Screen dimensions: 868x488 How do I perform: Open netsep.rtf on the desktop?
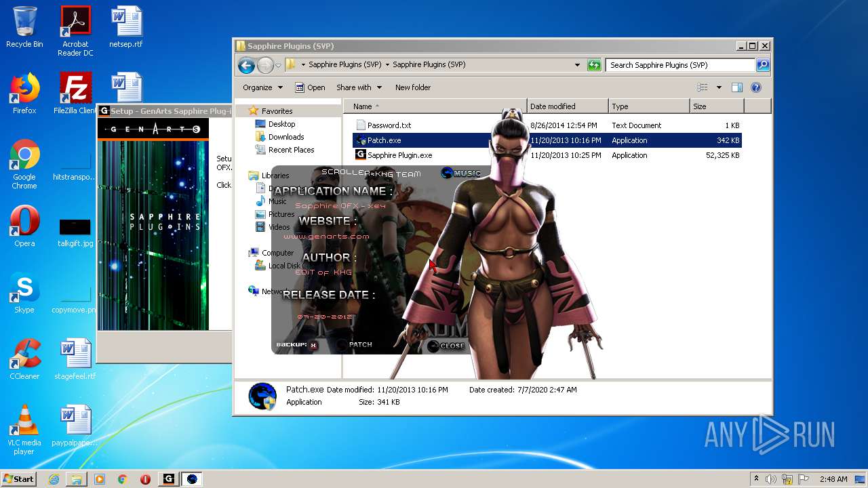point(126,27)
